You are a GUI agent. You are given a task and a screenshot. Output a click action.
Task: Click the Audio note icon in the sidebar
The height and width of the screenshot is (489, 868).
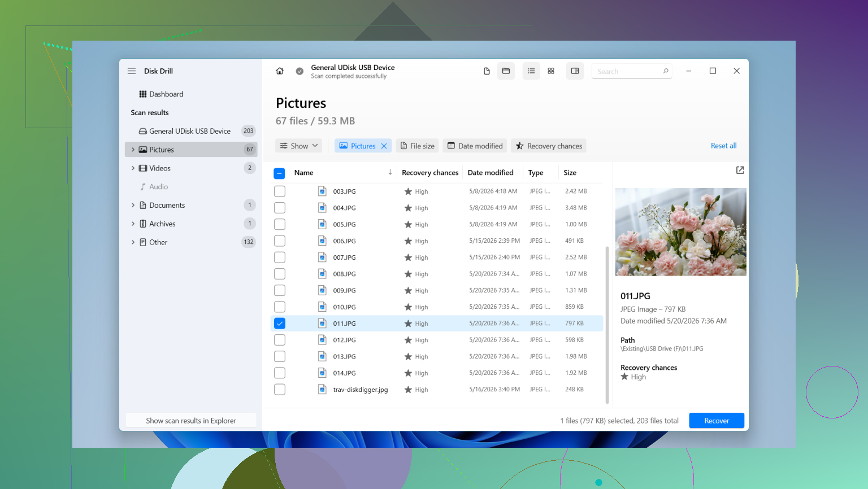point(143,187)
